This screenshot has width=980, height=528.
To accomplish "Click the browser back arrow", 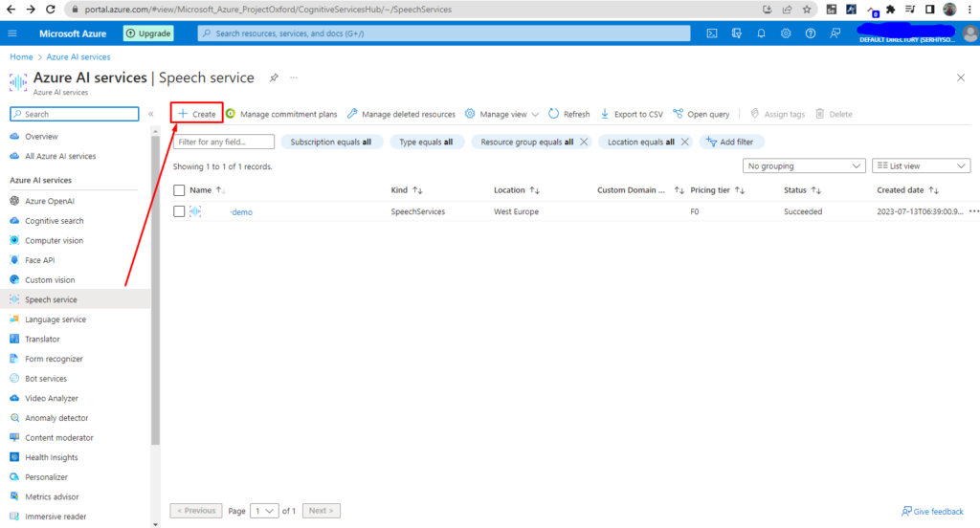I will [x=11, y=10].
